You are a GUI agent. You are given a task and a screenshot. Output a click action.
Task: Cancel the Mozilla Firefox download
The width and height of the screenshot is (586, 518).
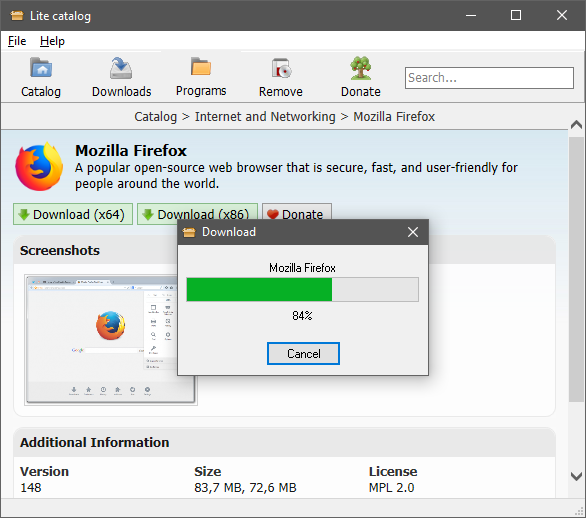click(303, 354)
